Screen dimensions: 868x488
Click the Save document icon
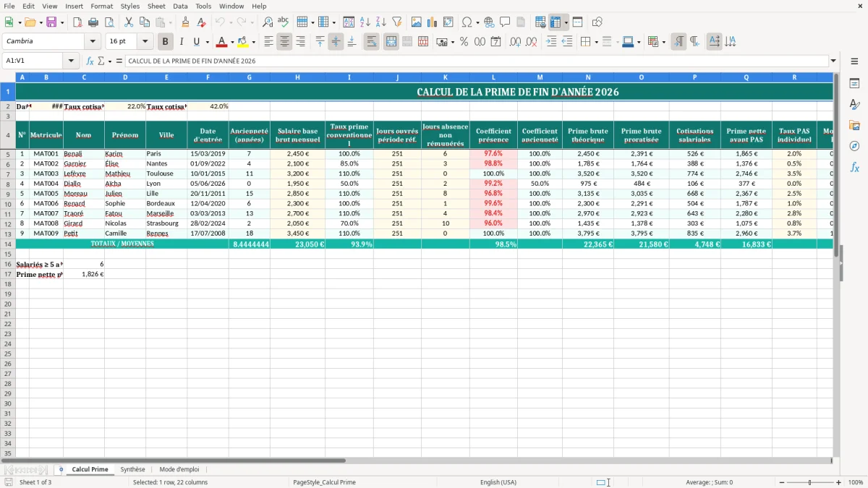point(51,22)
